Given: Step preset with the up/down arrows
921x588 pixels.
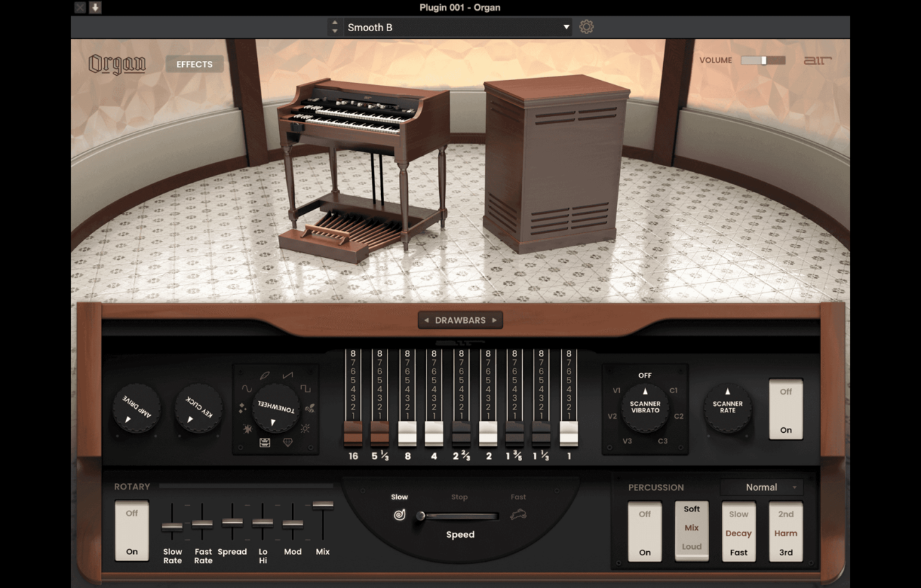Looking at the screenshot, I should [x=334, y=27].
